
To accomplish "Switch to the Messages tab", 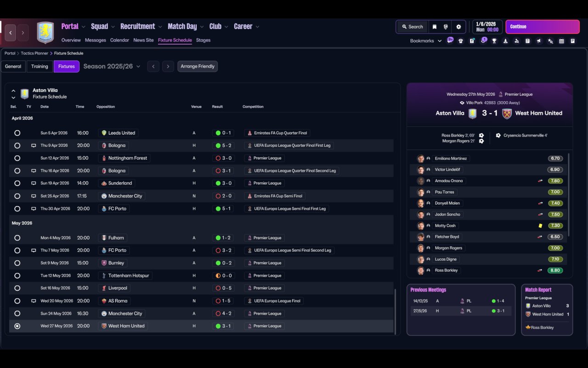I will (96, 40).
